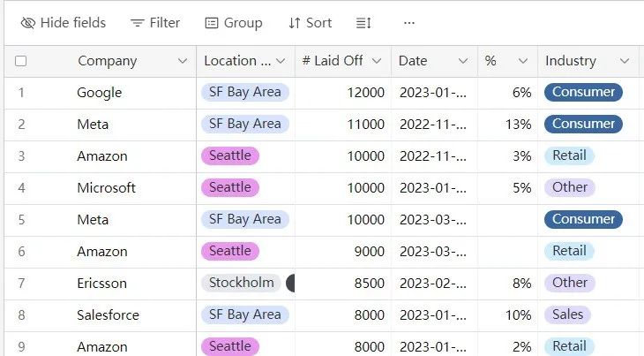644x356 pixels.
Task: Expand the Industry column dropdown arrow
Action: pyautogui.click(x=625, y=61)
